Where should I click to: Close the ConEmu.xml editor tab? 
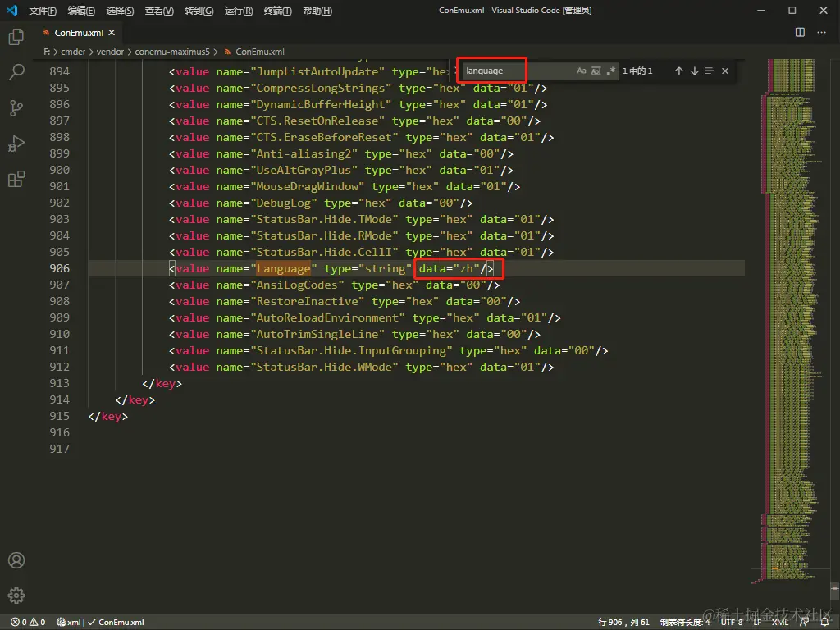112,33
